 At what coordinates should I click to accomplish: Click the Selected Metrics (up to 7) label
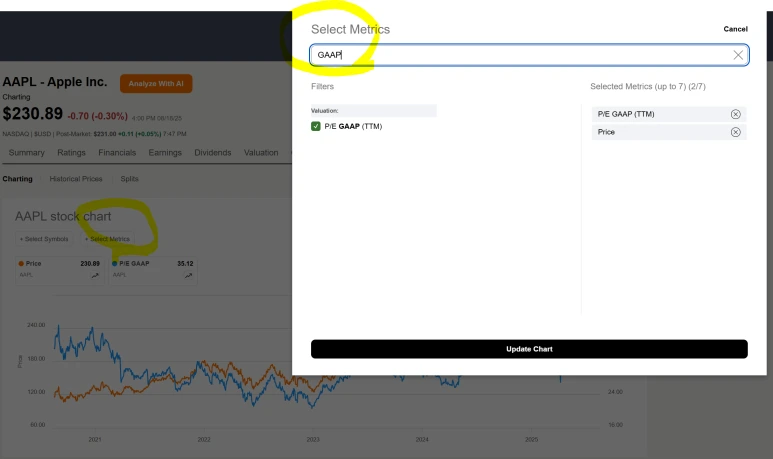(648, 86)
